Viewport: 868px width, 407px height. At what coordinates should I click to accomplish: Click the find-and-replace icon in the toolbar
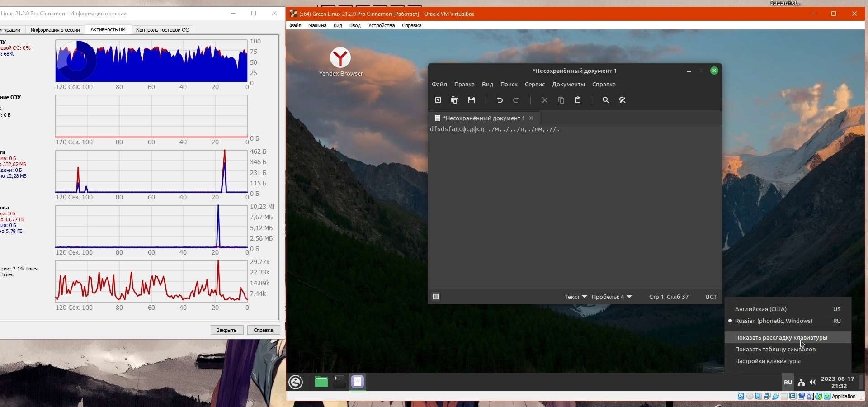point(623,100)
